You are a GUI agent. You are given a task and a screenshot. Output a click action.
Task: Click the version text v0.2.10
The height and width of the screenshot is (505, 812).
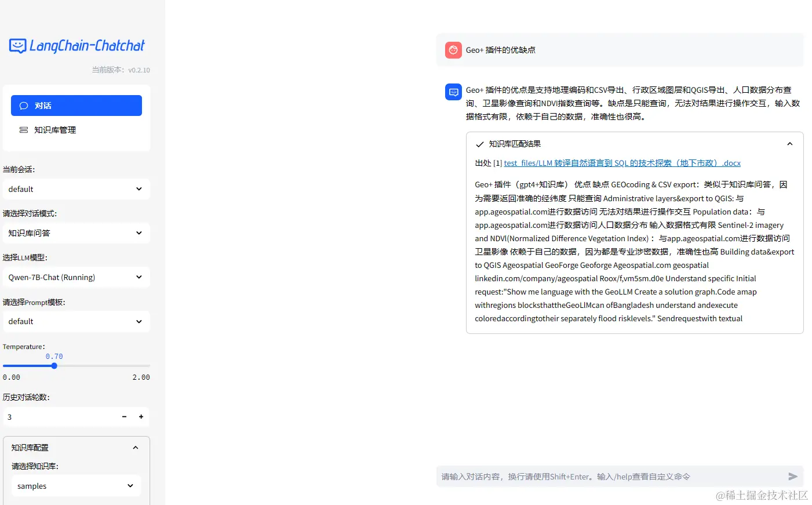click(139, 70)
